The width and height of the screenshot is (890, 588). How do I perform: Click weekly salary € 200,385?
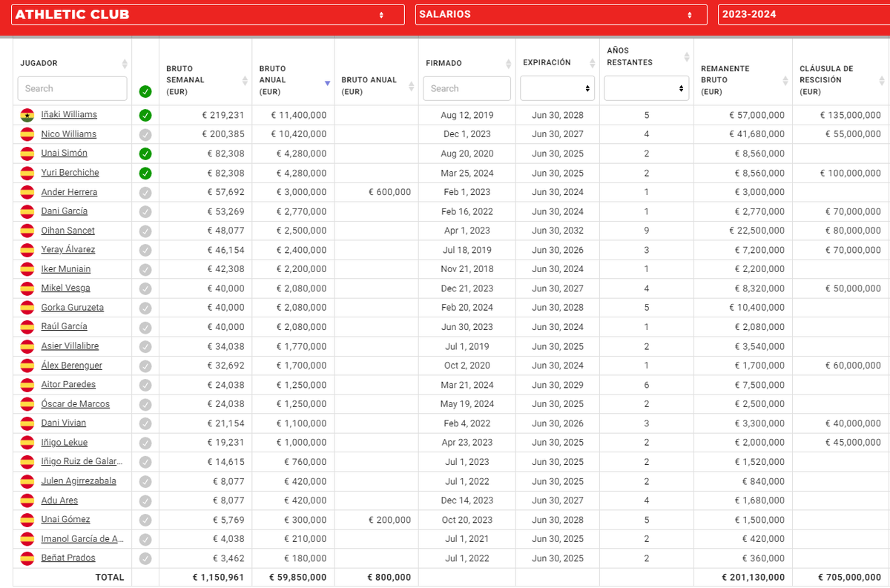222,134
